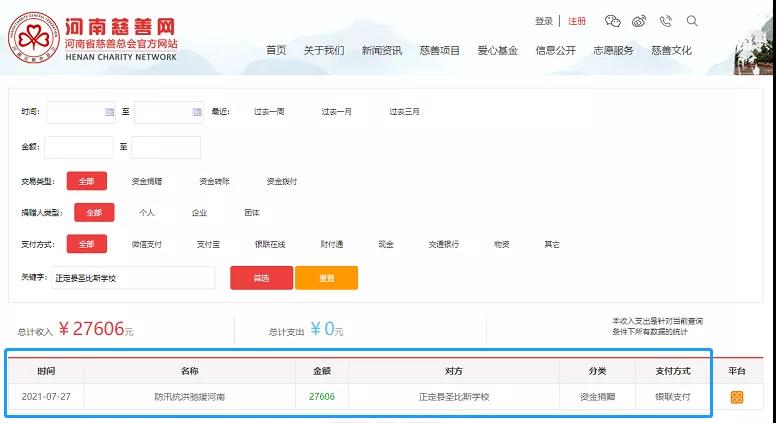Choose 过去一周 recent time range
Image resolution: width=776 pixels, height=423 pixels.
coord(269,112)
